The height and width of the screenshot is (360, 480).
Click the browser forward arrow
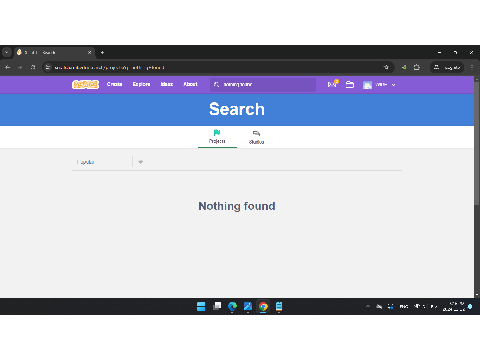20,67
